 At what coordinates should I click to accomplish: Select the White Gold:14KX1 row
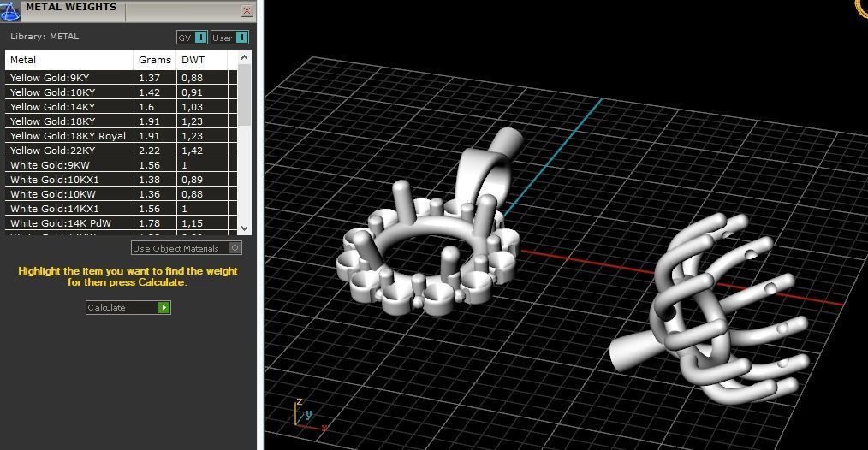[x=122, y=209]
